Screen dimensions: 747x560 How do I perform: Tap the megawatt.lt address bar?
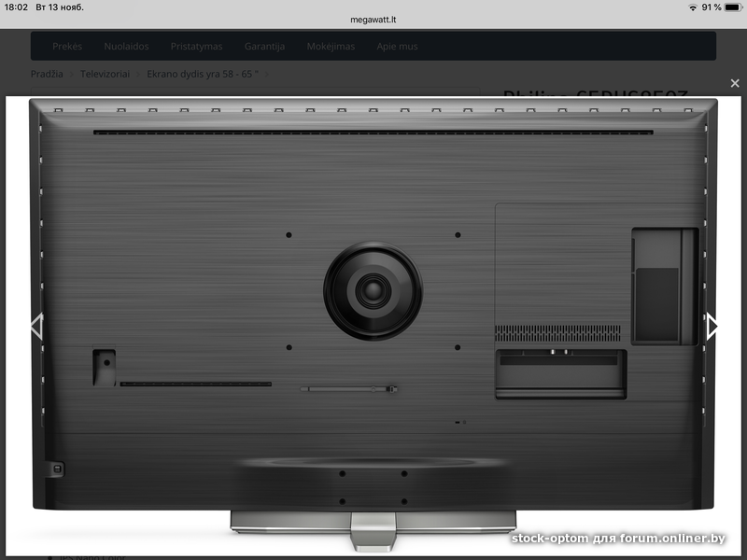pos(373,20)
